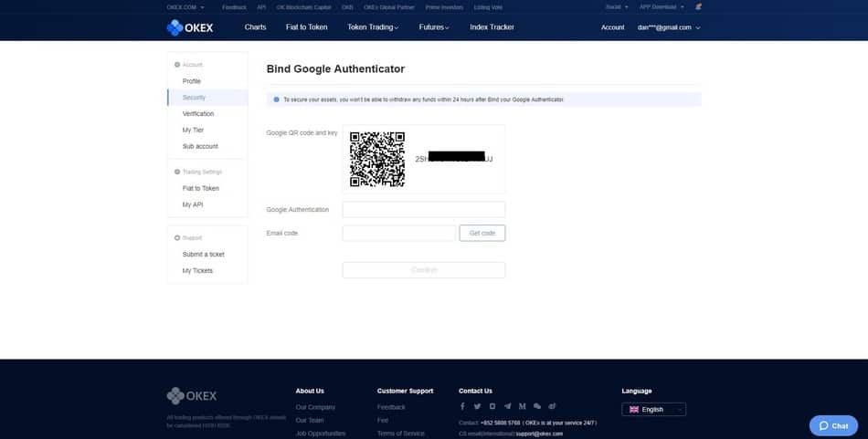This screenshot has height=439, width=868.
Task: Expand the Token Trading menu
Action: click(x=373, y=27)
